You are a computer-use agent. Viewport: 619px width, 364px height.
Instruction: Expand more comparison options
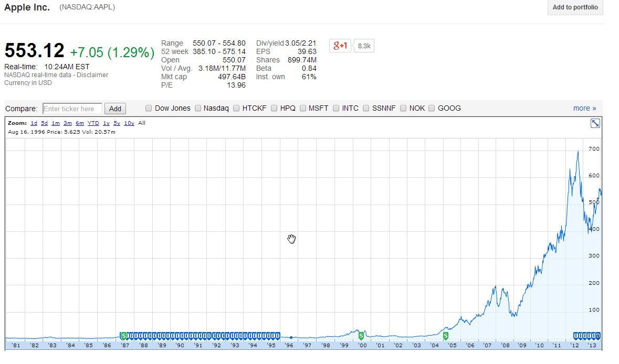[x=584, y=109]
